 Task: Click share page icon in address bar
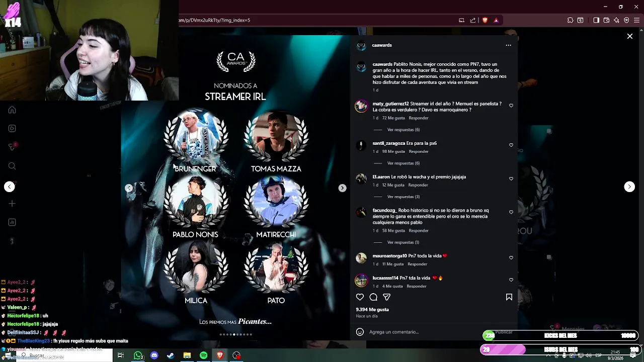click(x=473, y=20)
